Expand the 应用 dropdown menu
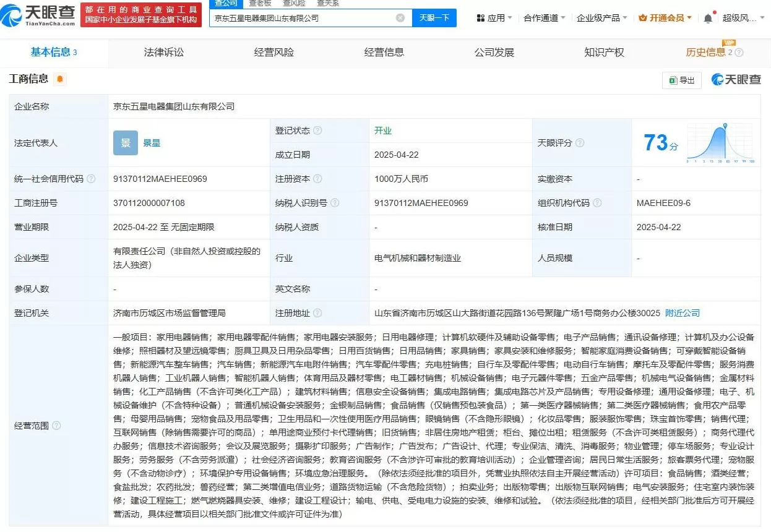The width and height of the screenshot is (771, 532). [494, 18]
